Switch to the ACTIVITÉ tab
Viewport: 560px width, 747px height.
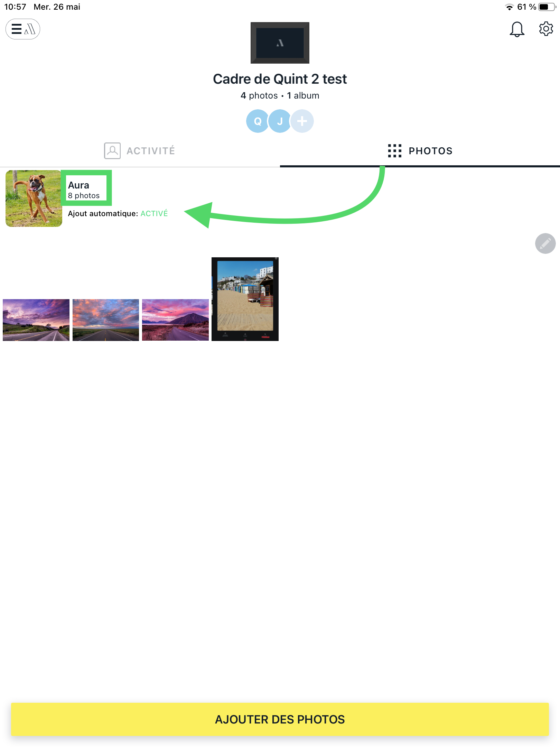tap(140, 151)
